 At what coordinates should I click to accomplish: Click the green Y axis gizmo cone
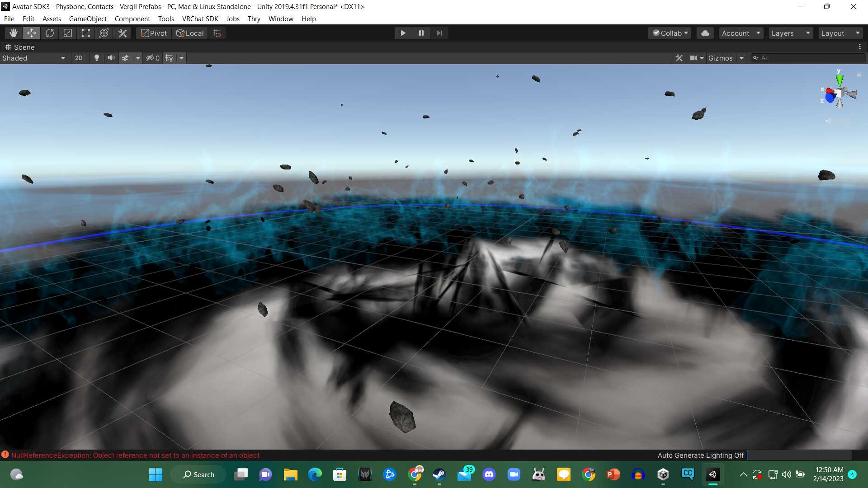[x=840, y=81]
